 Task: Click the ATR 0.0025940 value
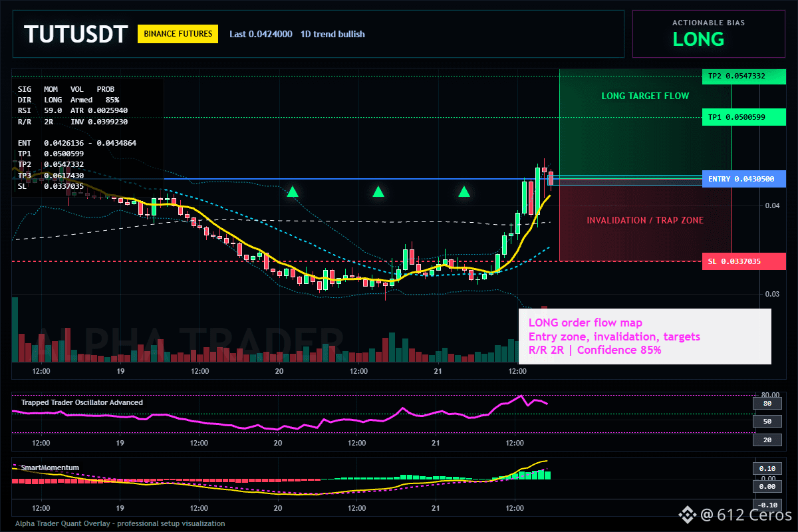100,110
